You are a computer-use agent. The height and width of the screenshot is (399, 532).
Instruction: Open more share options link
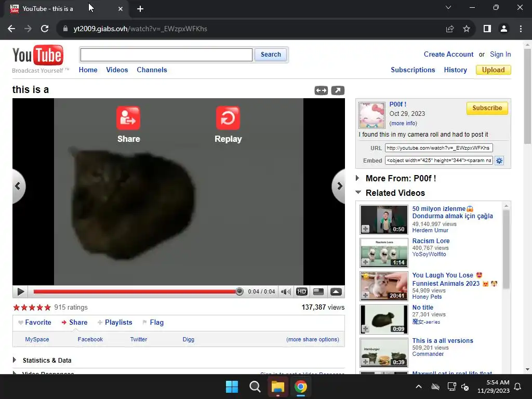[312, 339]
